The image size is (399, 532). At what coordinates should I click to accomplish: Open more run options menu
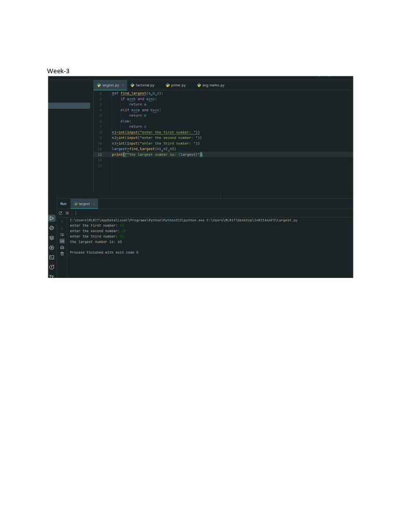tap(76, 213)
